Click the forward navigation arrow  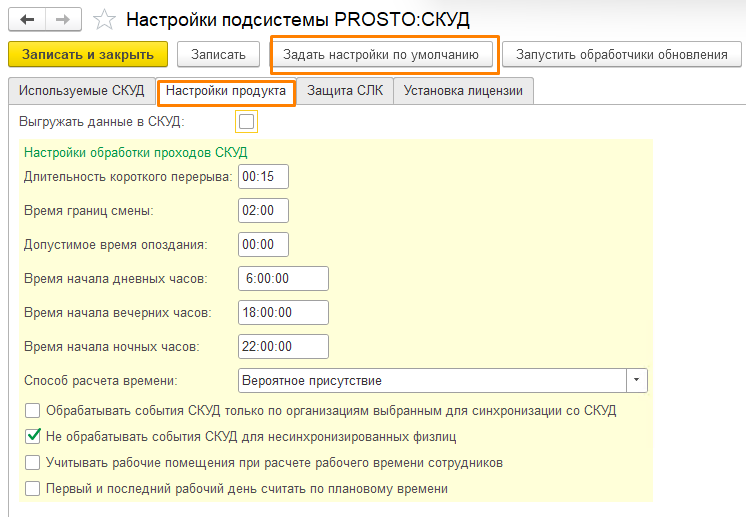click(62, 20)
